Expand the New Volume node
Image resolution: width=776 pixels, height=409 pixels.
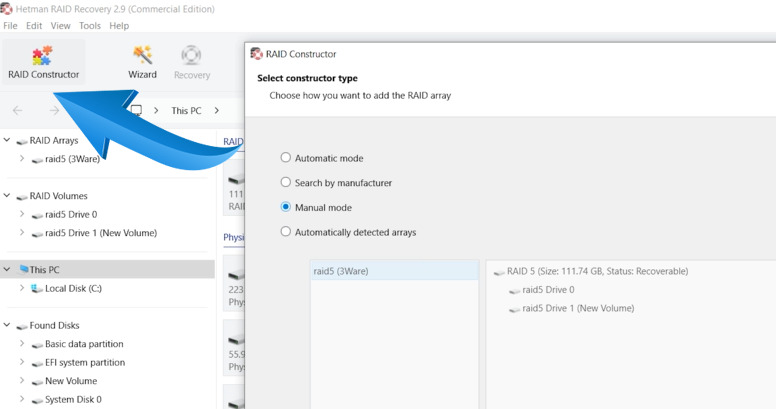(x=22, y=380)
